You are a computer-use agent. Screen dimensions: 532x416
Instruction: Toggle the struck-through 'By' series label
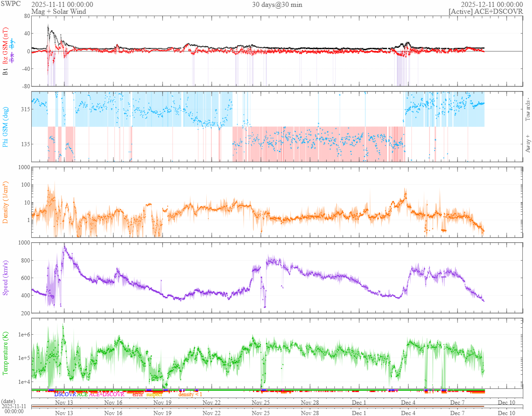(x=12, y=43)
